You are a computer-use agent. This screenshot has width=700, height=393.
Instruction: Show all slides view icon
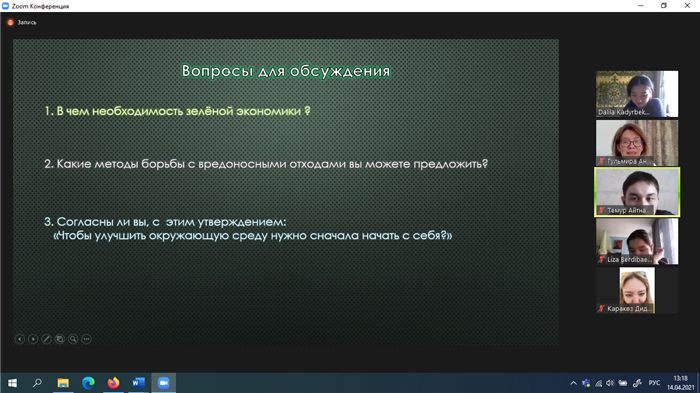(x=60, y=339)
